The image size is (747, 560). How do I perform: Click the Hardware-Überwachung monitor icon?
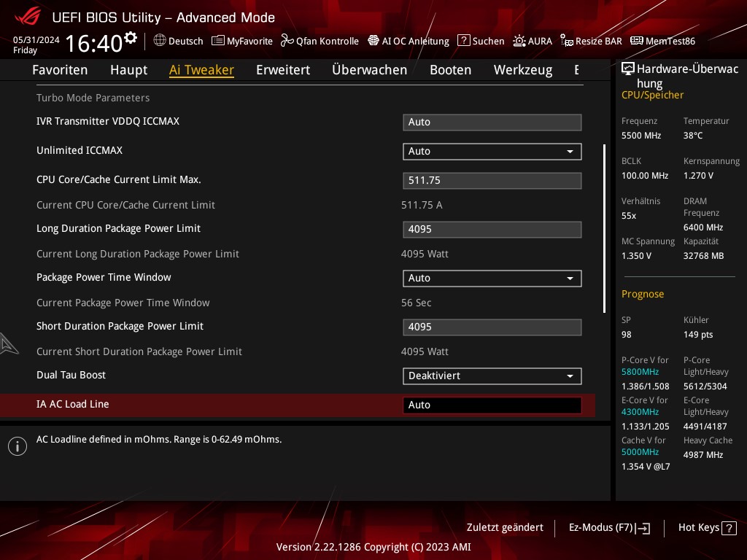[x=628, y=69]
